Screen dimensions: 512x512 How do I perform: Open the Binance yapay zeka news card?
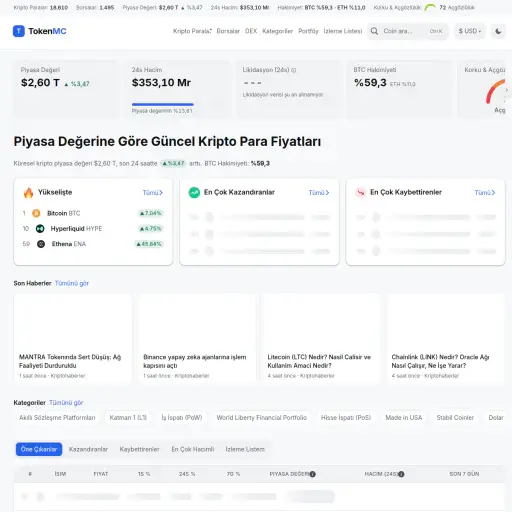197,338
